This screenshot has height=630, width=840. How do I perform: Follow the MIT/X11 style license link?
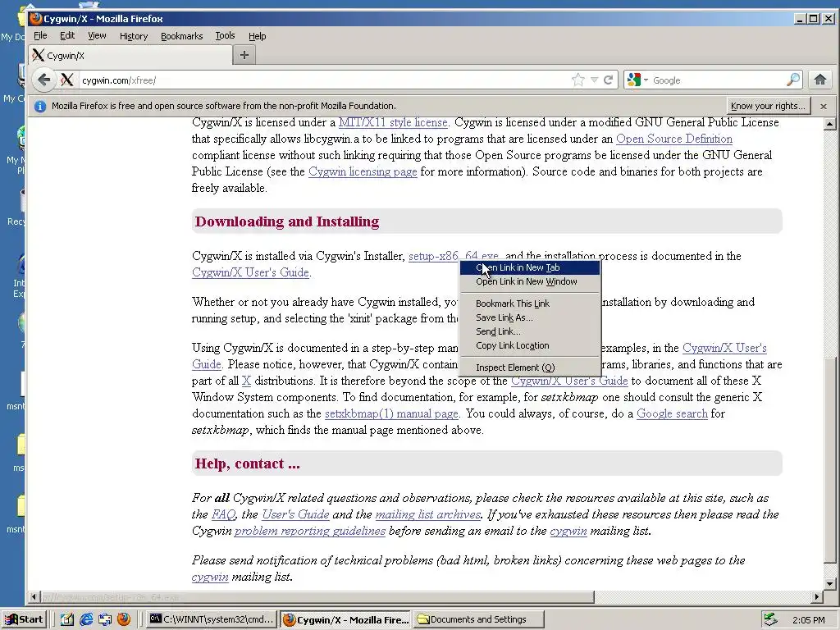point(393,122)
